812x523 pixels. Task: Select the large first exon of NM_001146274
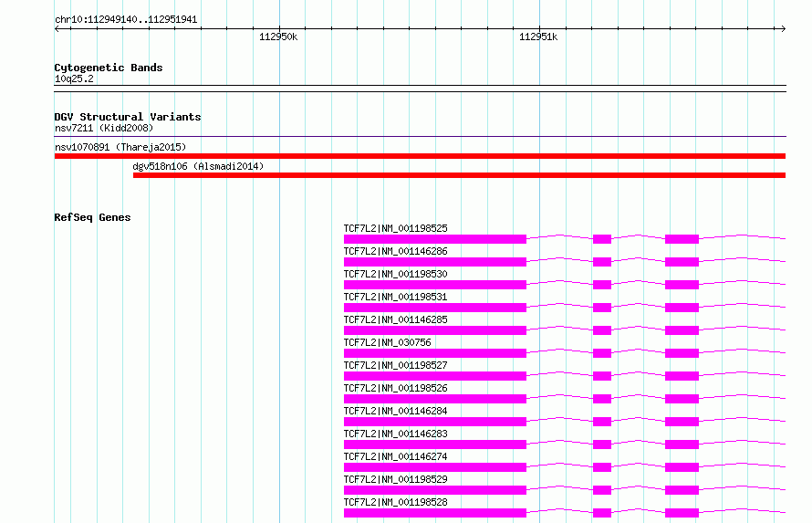click(435, 467)
